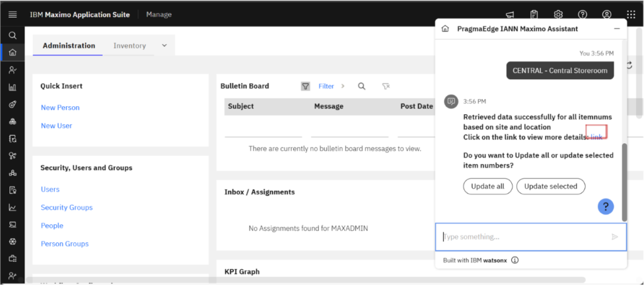Screen dimensions: 644x287
Task: Open the settings gear in the header
Action: [x=558, y=15]
